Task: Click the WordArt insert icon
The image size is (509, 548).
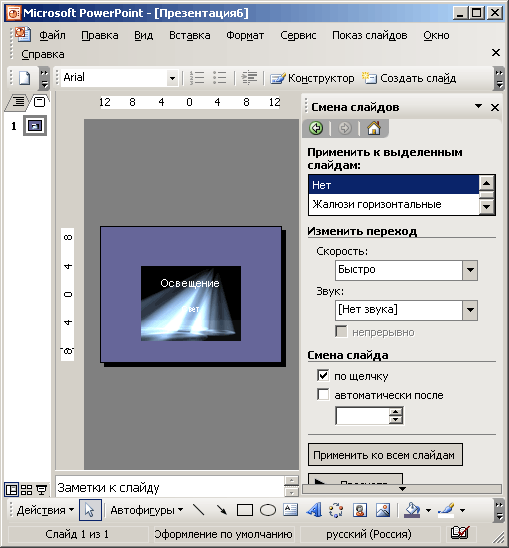Action: [314, 510]
